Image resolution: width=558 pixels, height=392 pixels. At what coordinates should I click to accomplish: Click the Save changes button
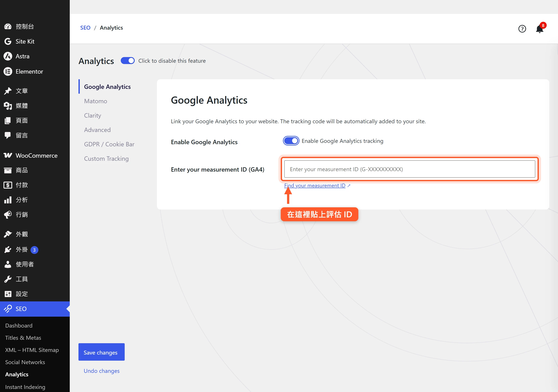(x=101, y=352)
